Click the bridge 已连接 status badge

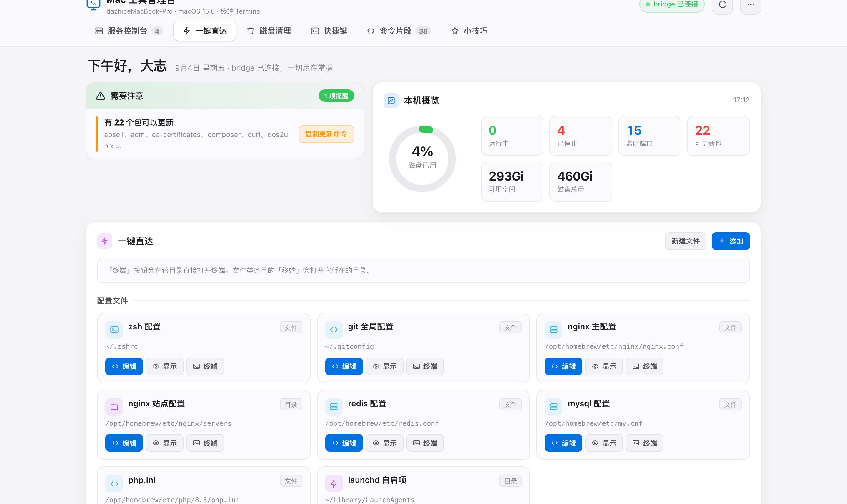(672, 5)
